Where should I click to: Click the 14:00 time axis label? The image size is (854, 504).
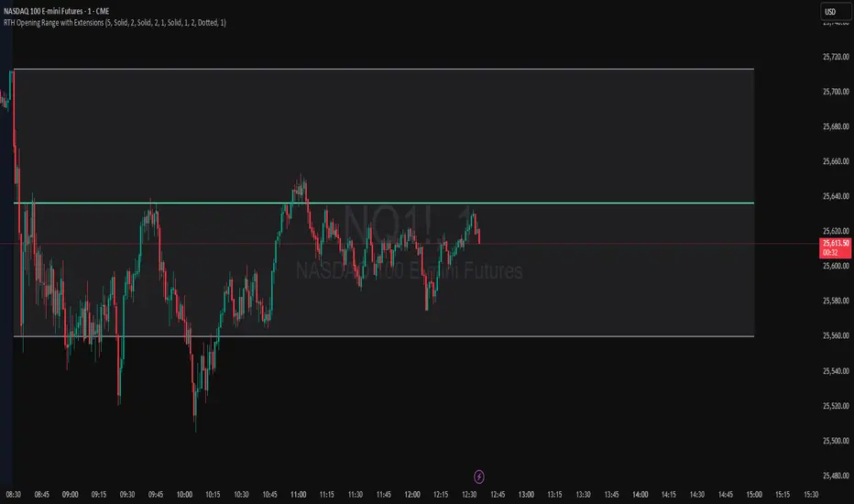(x=640, y=494)
